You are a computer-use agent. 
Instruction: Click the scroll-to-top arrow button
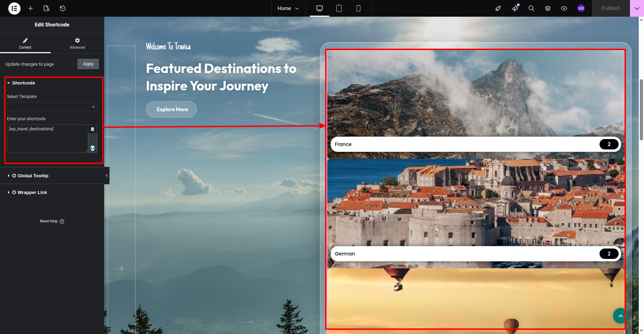[x=620, y=316]
